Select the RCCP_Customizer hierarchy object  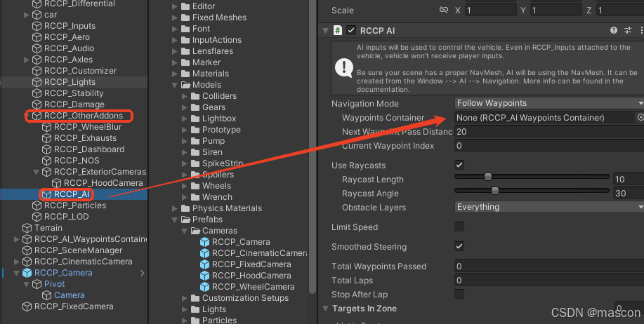pyautogui.click(x=74, y=71)
